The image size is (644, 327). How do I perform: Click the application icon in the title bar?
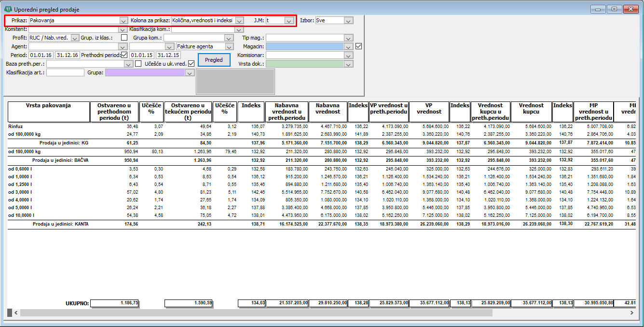click(x=8, y=9)
